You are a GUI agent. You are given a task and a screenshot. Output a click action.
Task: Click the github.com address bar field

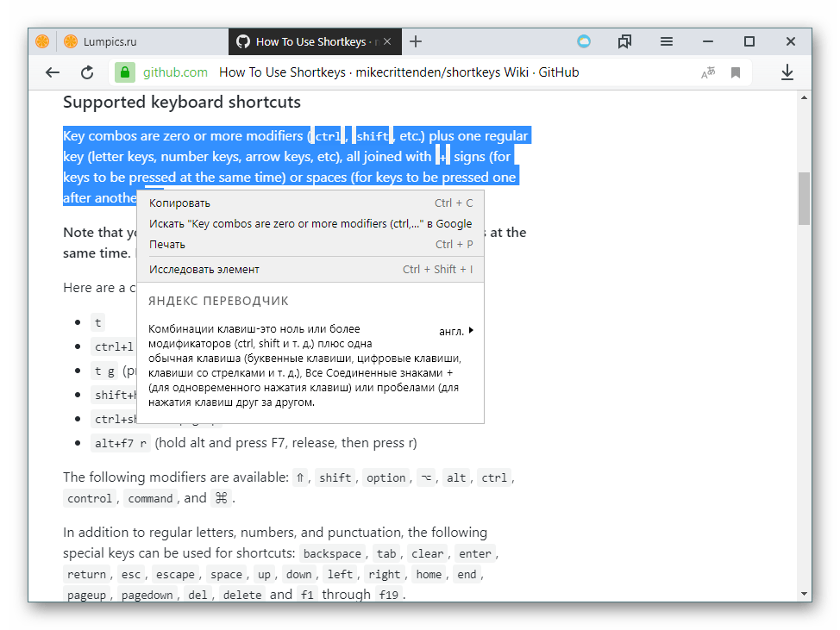click(397, 73)
